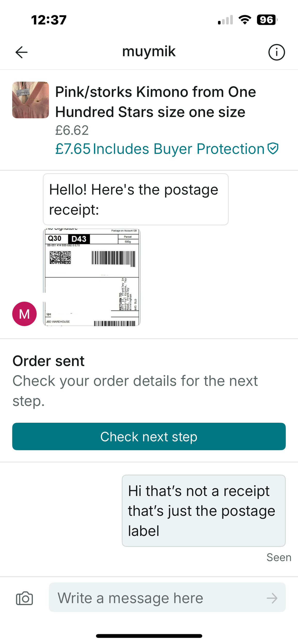Tap the pink M user avatar
Viewport: 298px width, 644px height.
pyautogui.click(x=25, y=314)
